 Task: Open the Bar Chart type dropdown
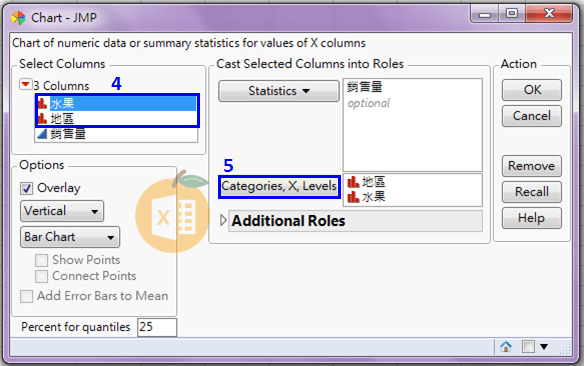pyautogui.click(x=70, y=237)
